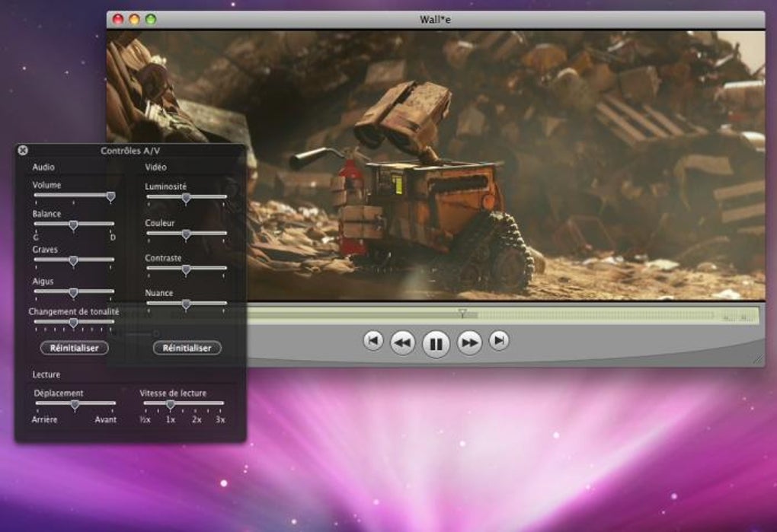Click the Vitesse de lecture slider knob
777x532 pixels.
point(171,405)
